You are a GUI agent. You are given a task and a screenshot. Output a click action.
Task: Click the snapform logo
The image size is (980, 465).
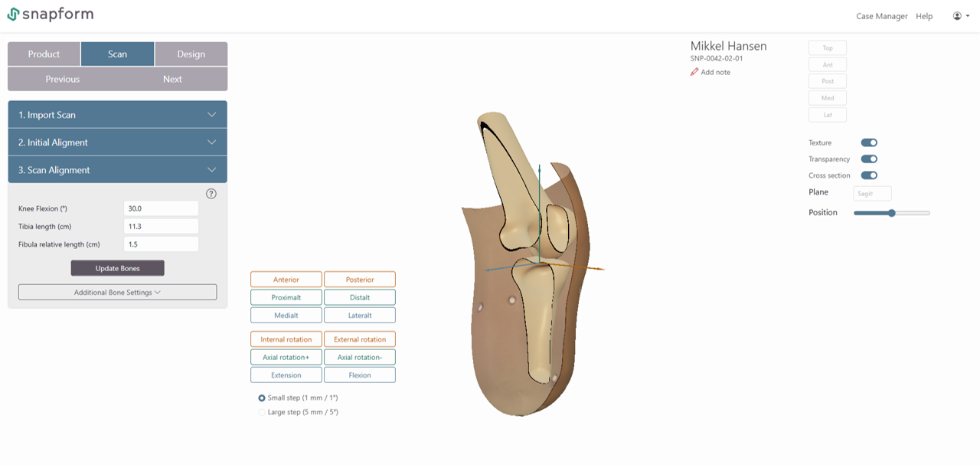[51, 15]
